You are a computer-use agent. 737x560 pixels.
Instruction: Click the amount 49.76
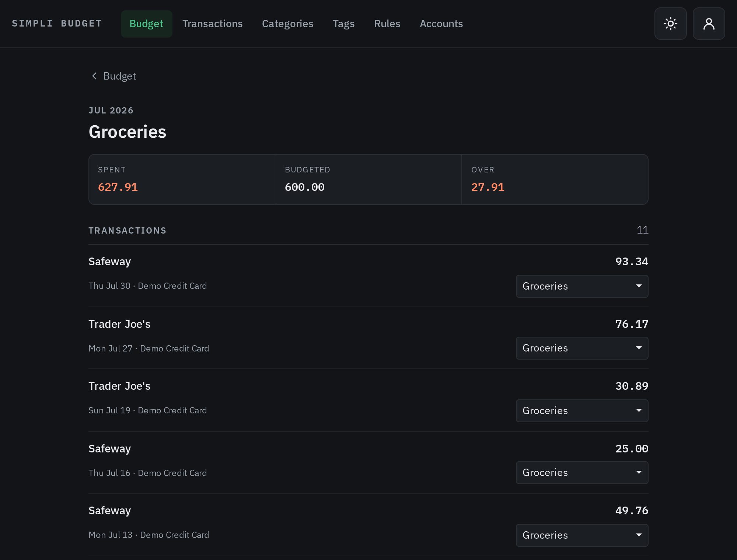click(632, 511)
